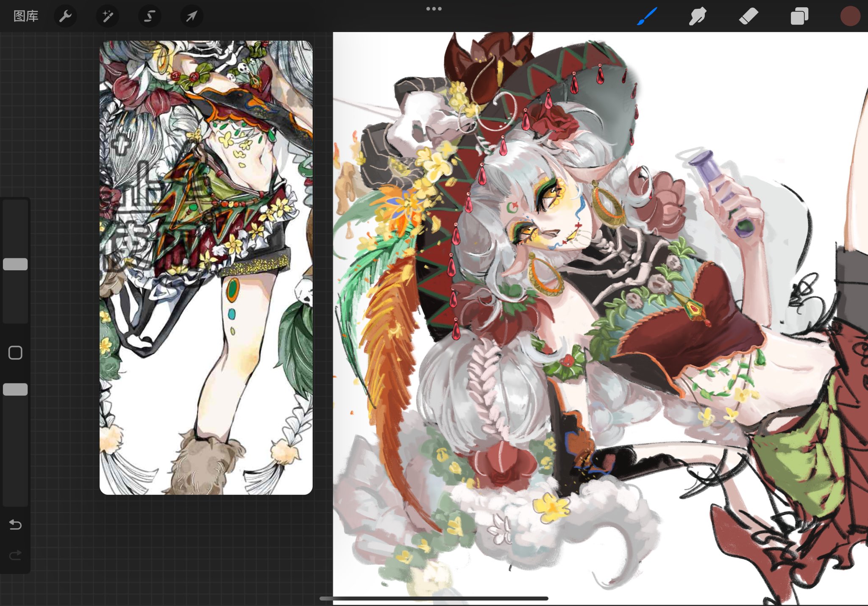Expand the three-dot multitasking menu at top
The width and height of the screenshot is (868, 606).
point(434,8)
